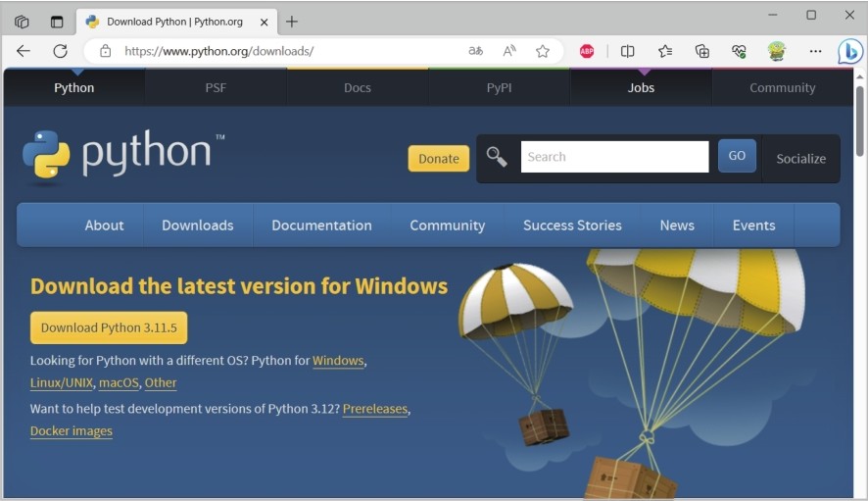Click the GO search button
Screen dimensions: 868x501
pyautogui.click(x=737, y=156)
